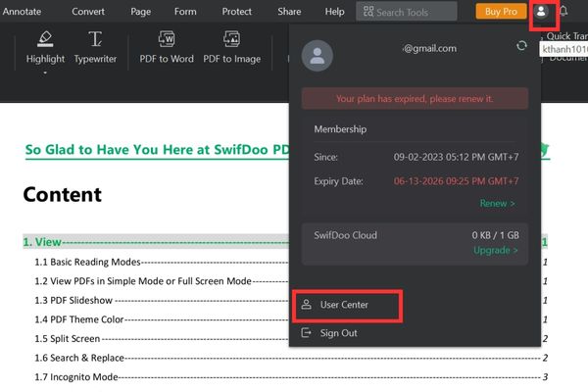Switch to the Page tab
Viewport: 588px width, 392px height.
[140, 12]
